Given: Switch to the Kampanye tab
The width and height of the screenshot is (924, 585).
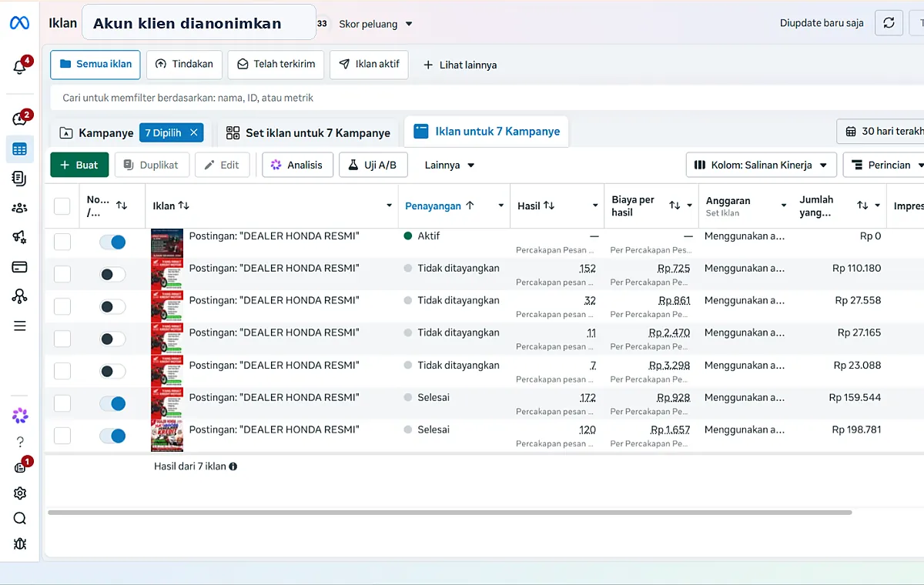Looking at the screenshot, I should pyautogui.click(x=97, y=132).
